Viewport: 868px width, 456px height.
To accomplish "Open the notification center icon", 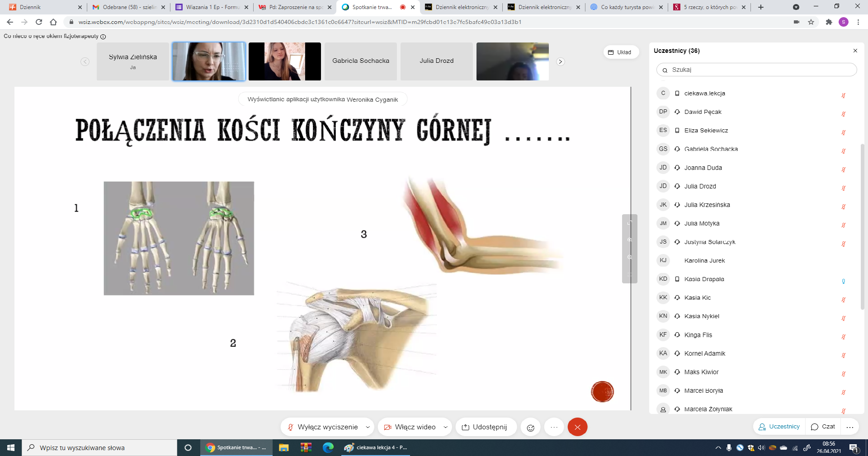I will (x=854, y=448).
